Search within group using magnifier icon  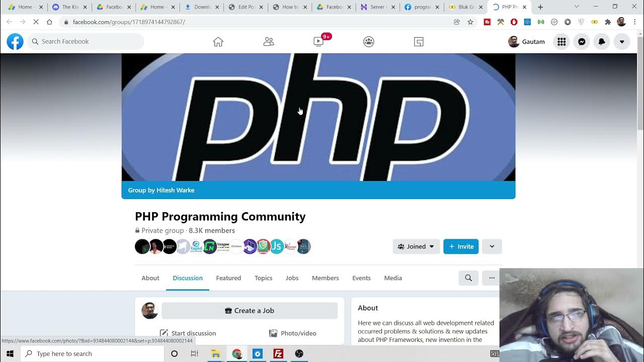pyautogui.click(x=468, y=278)
